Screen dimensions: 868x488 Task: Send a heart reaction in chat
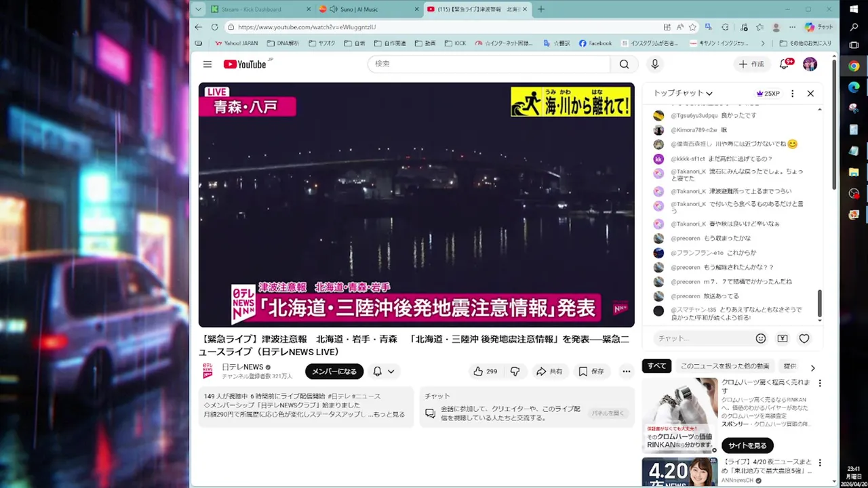[804, 338]
